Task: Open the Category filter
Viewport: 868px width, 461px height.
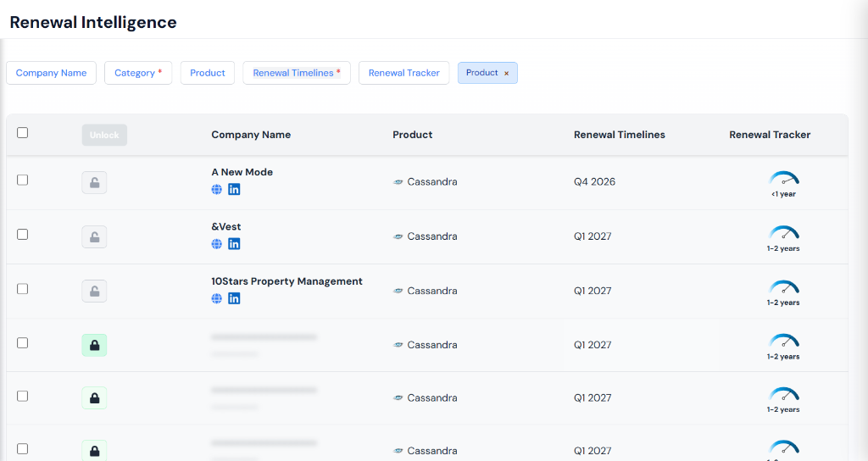Action: click(x=138, y=73)
